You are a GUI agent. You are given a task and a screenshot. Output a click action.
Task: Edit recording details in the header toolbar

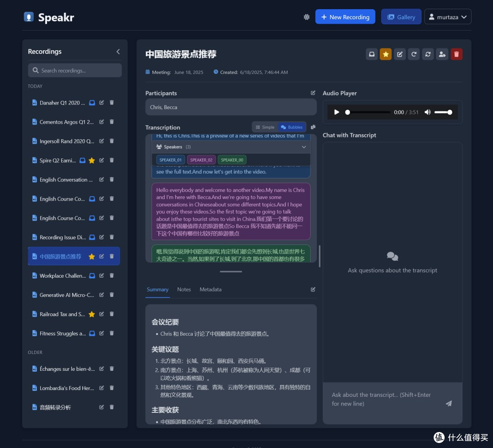tap(399, 54)
